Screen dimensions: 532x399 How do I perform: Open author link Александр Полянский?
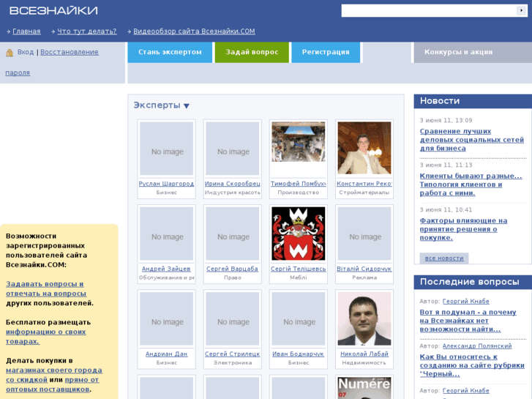(477, 346)
